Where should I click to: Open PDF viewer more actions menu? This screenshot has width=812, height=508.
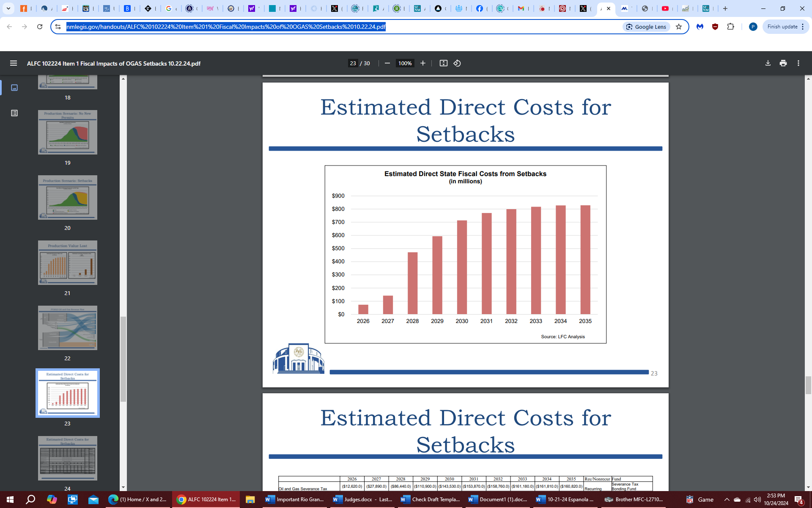click(x=798, y=63)
